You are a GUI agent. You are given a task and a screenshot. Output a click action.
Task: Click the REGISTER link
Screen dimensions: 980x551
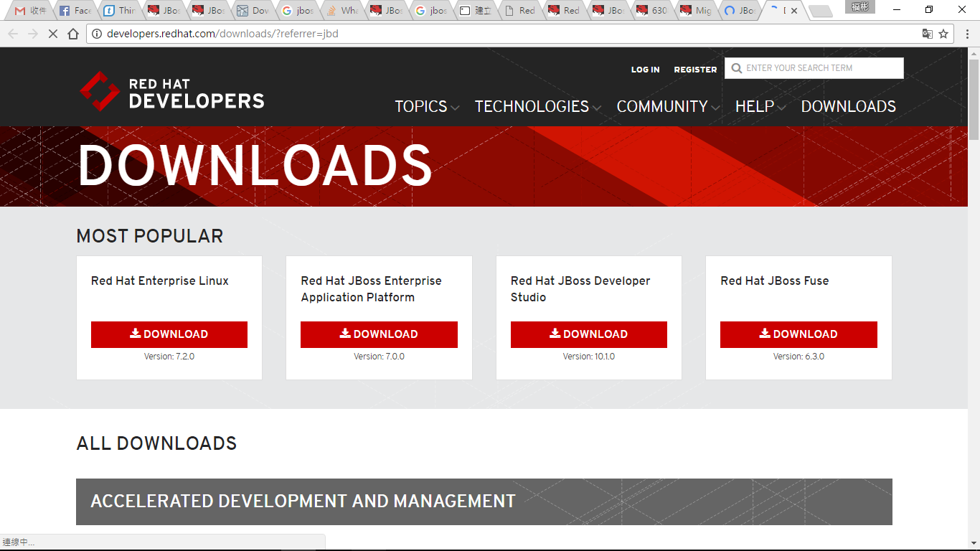click(695, 70)
